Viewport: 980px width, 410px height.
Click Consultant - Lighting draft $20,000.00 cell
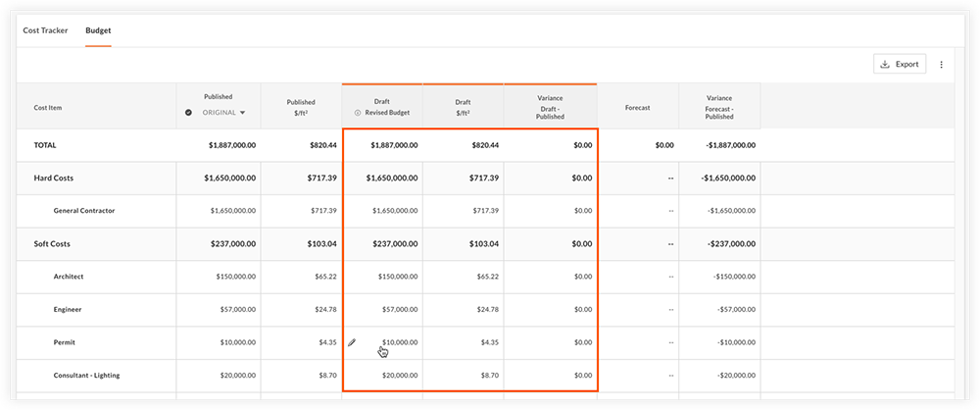tap(382, 376)
